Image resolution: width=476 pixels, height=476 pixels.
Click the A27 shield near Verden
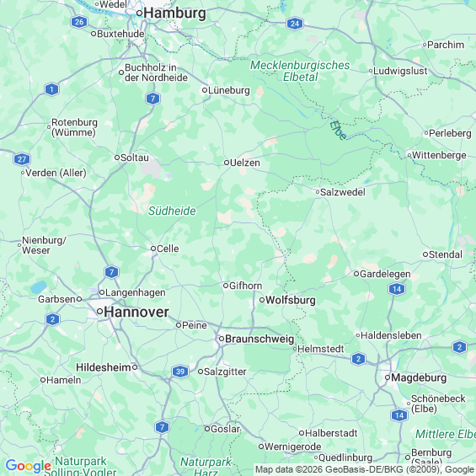pyautogui.click(x=22, y=159)
